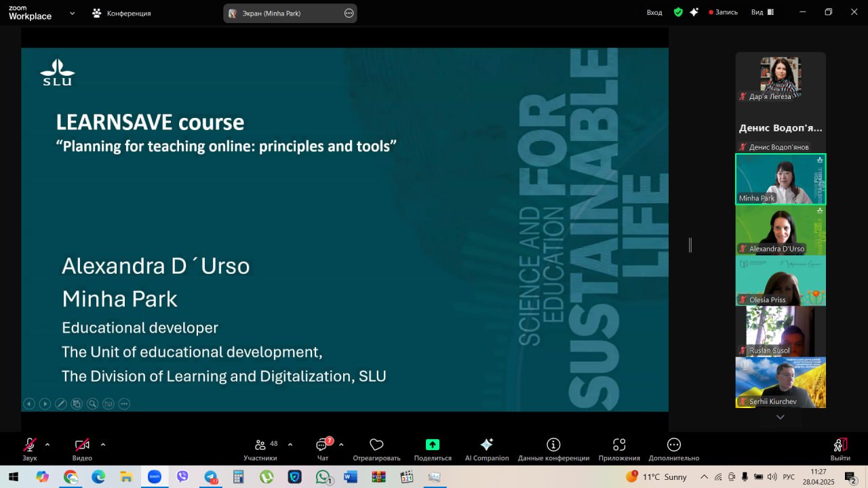Click the divider handle beside the video strip

(x=690, y=245)
